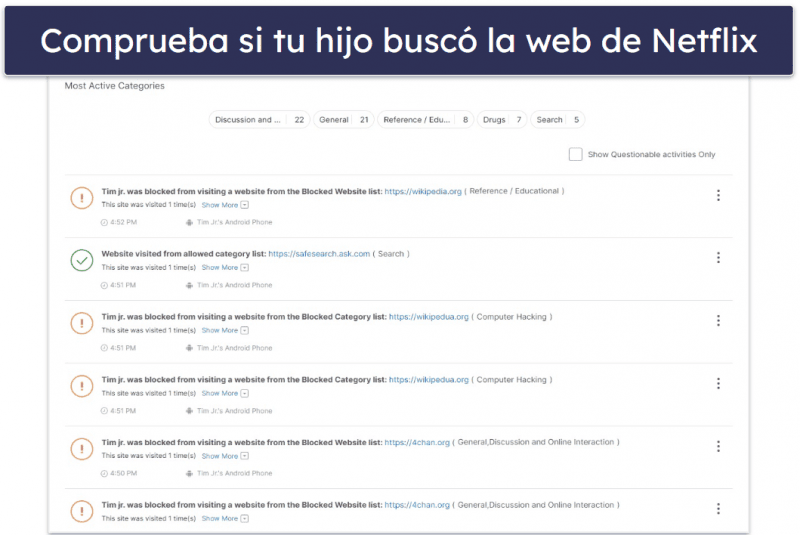
Task: Click the clock icon next to 4:52 PM
Action: pyautogui.click(x=104, y=222)
